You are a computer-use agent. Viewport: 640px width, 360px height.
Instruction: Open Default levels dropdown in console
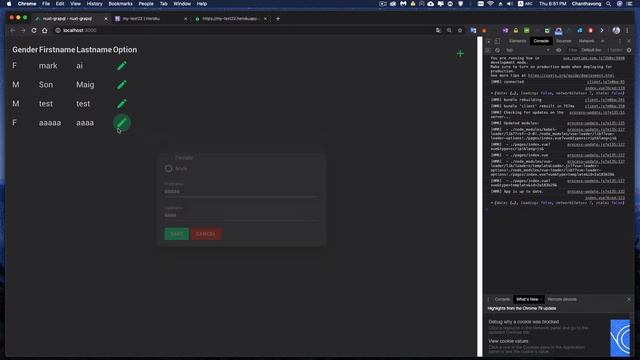591,50
